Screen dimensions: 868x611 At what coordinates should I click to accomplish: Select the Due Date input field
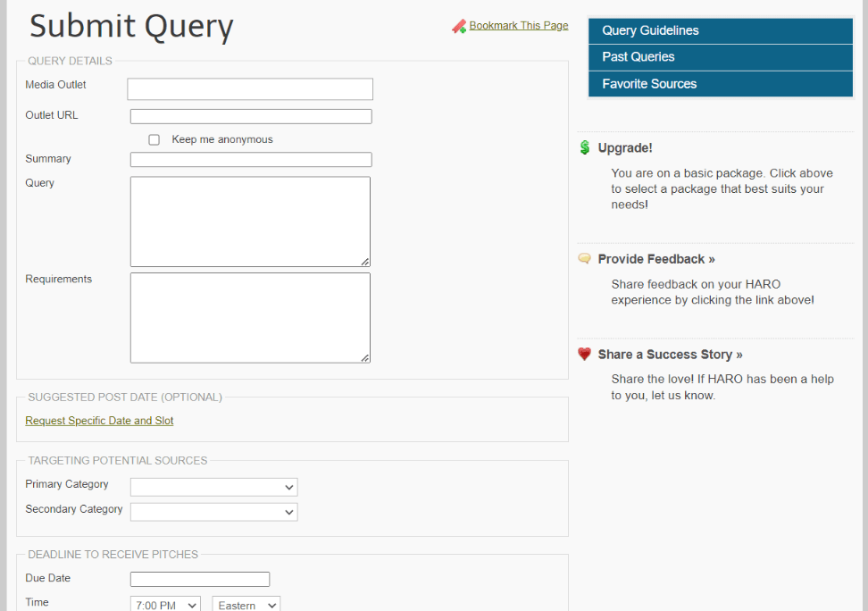tap(200, 579)
